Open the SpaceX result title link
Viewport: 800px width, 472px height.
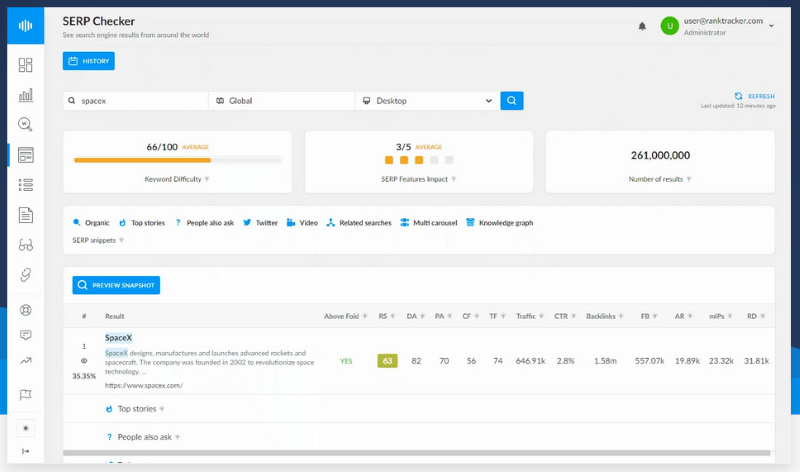[118, 338]
